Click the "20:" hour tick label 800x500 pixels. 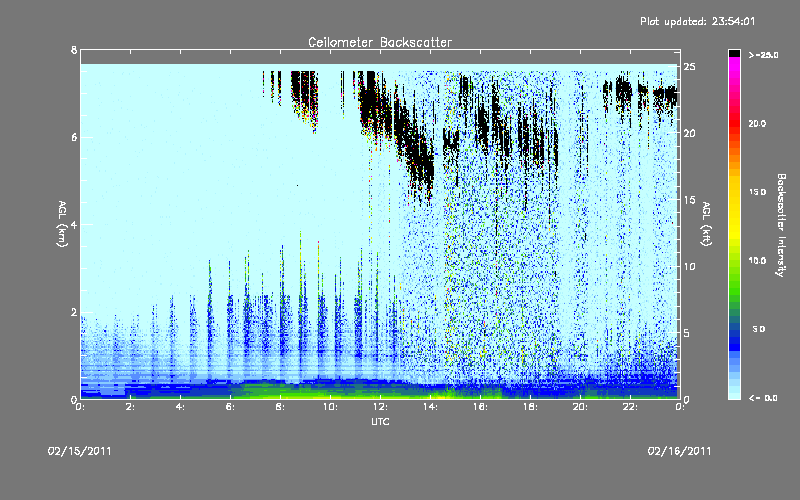(581, 407)
